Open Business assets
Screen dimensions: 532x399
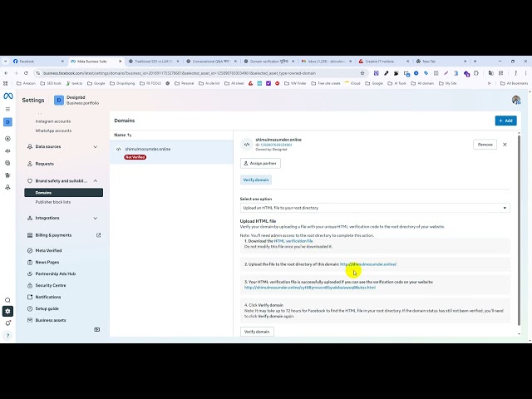point(51,320)
